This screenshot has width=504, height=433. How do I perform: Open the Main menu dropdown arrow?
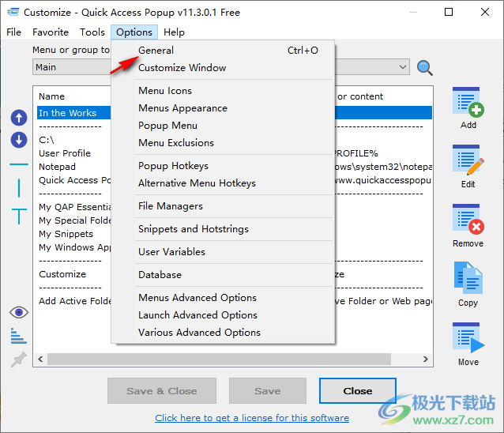tap(402, 67)
